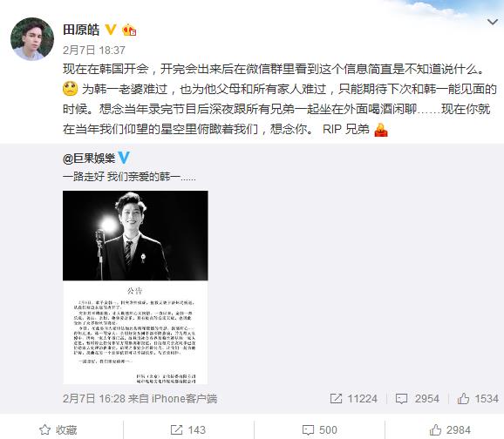Like this post with 2984 likes
Image resolution: width=504 pixels, height=439 pixels.
[450, 429]
